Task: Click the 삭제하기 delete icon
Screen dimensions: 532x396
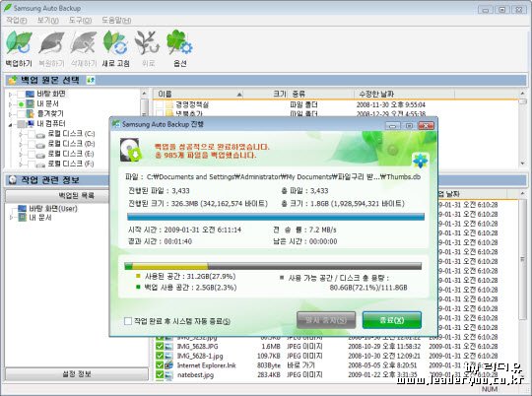Action: click(x=84, y=43)
